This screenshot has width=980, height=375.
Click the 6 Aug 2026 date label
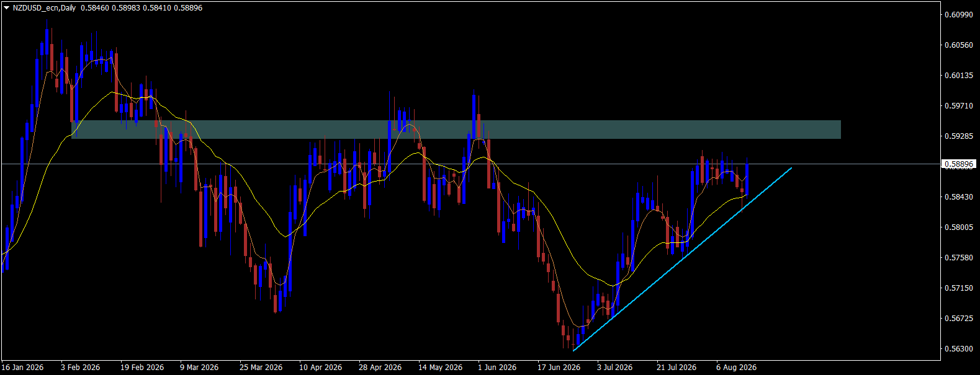point(736,368)
